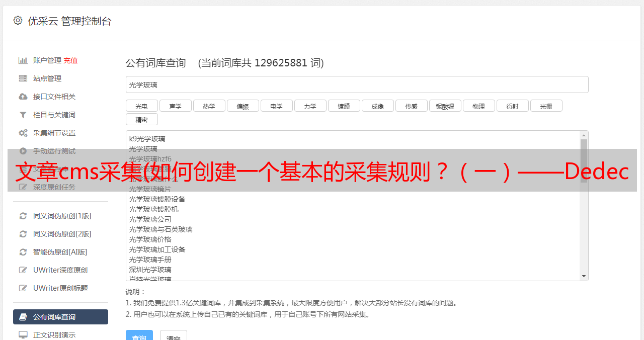Click the red 充值 link
The width and height of the screenshot is (644, 340).
[70, 60]
